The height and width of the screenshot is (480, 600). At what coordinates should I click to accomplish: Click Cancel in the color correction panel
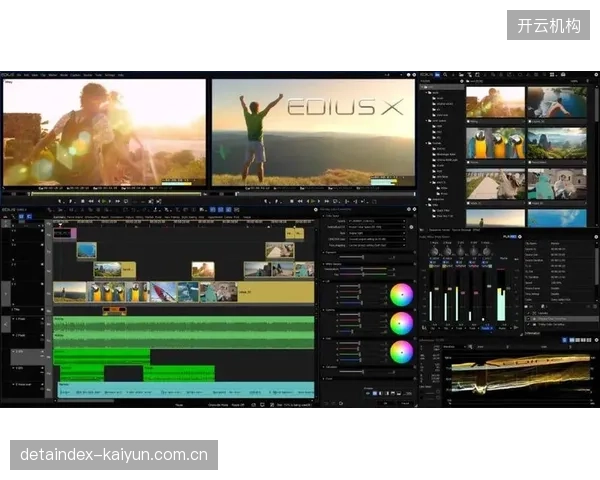pos(405,403)
